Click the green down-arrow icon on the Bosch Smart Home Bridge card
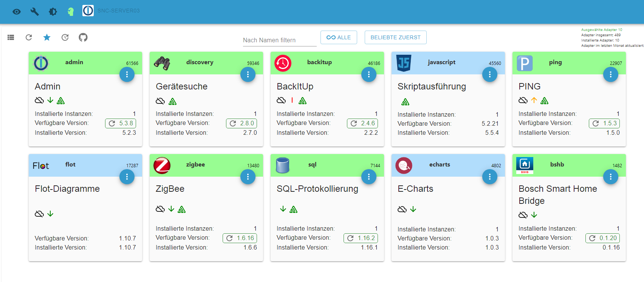The image size is (644, 282). click(x=534, y=215)
